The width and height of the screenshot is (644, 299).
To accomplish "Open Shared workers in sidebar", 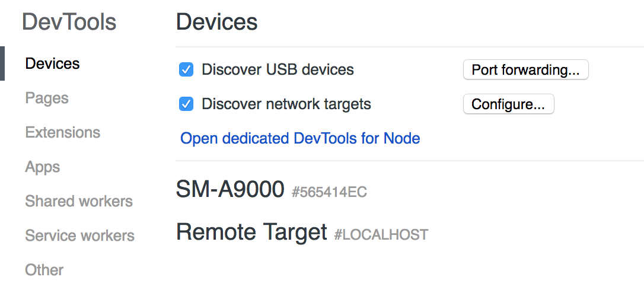I will click(x=78, y=201).
